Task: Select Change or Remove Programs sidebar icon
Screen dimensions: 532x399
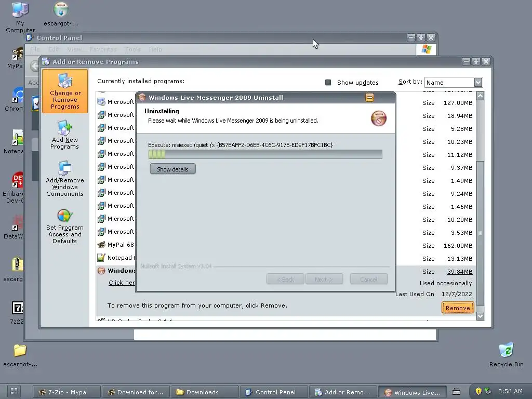Action: tap(65, 91)
